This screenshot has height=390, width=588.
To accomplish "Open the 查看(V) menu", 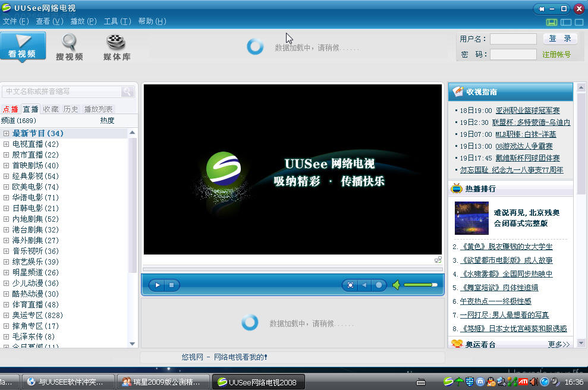I will point(49,21).
